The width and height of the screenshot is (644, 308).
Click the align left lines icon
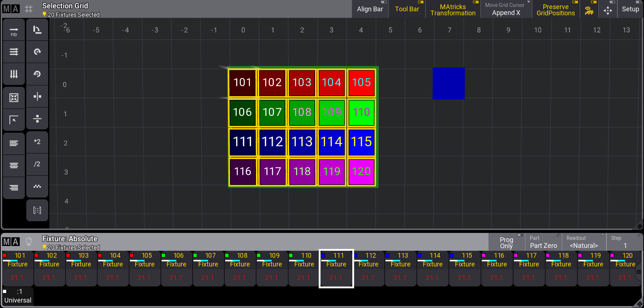(14, 143)
